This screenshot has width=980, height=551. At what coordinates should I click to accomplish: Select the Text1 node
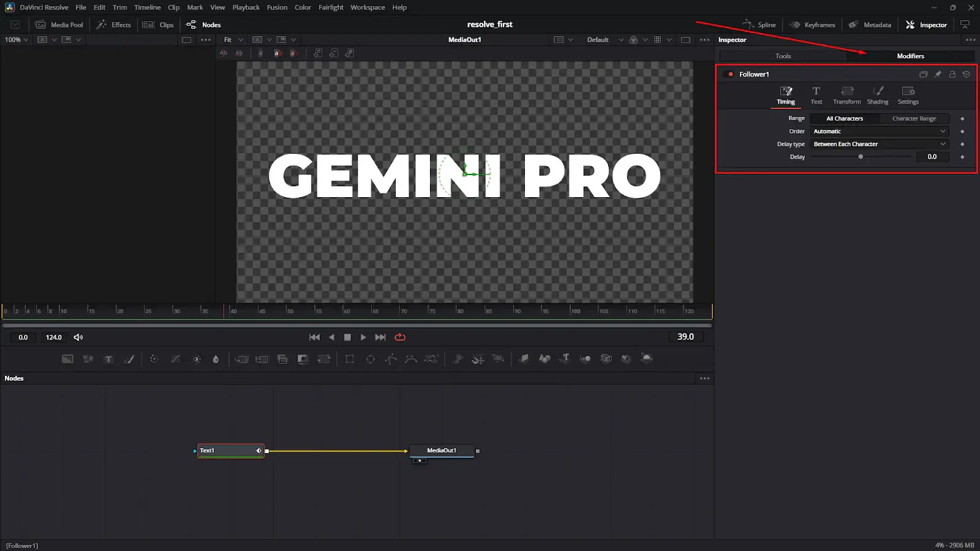point(230,451)
